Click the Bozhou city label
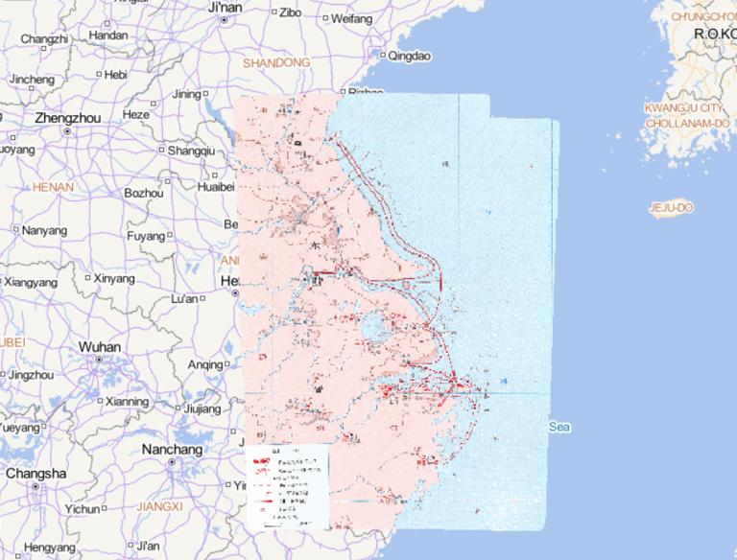737x560 pixels. point(144,193)
